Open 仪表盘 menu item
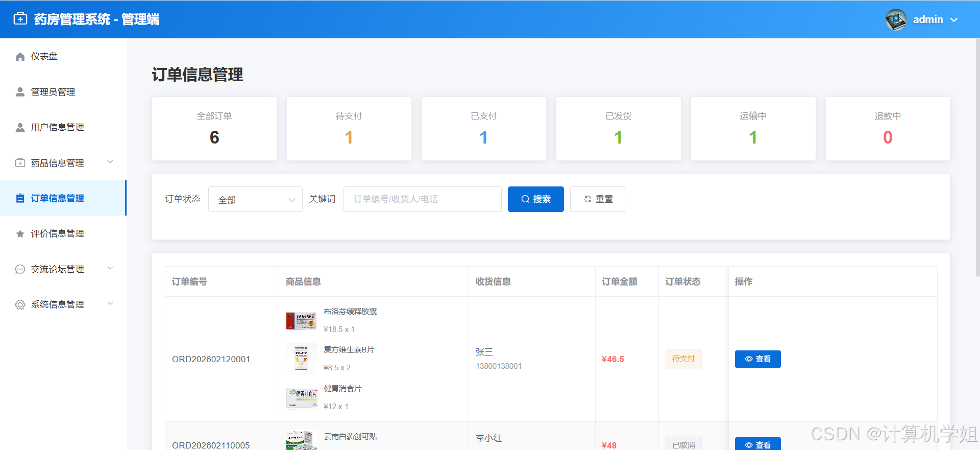The width and height of the screenshot is (980, 450). click(x=63, y=56)
